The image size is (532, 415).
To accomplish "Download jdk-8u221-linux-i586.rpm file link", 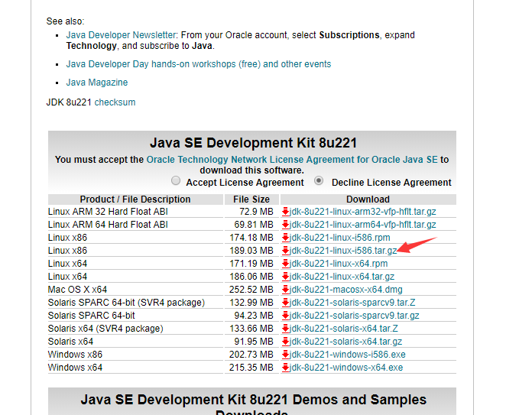I will coord(339,238).
